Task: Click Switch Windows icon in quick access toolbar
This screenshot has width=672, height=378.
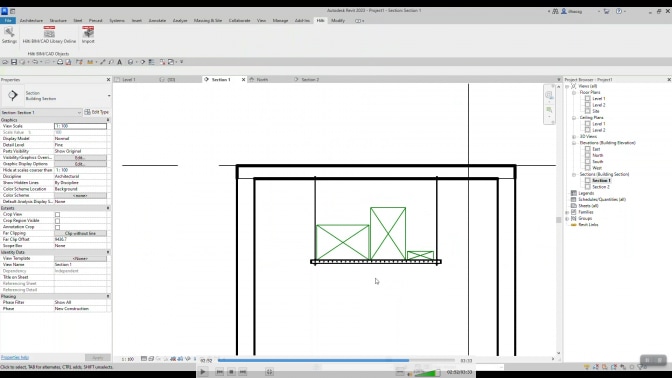Action: coord(171,62)
